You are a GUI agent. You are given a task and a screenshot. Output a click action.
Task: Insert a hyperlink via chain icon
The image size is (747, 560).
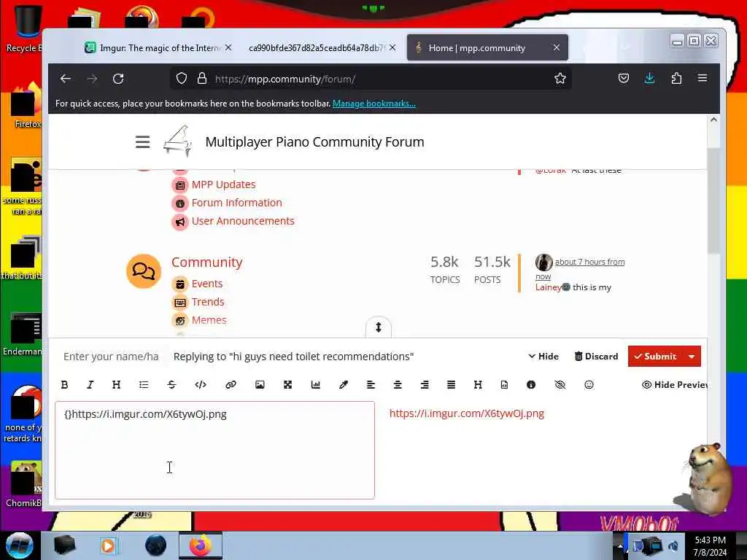pyautogui.click(x=231, y=385)
